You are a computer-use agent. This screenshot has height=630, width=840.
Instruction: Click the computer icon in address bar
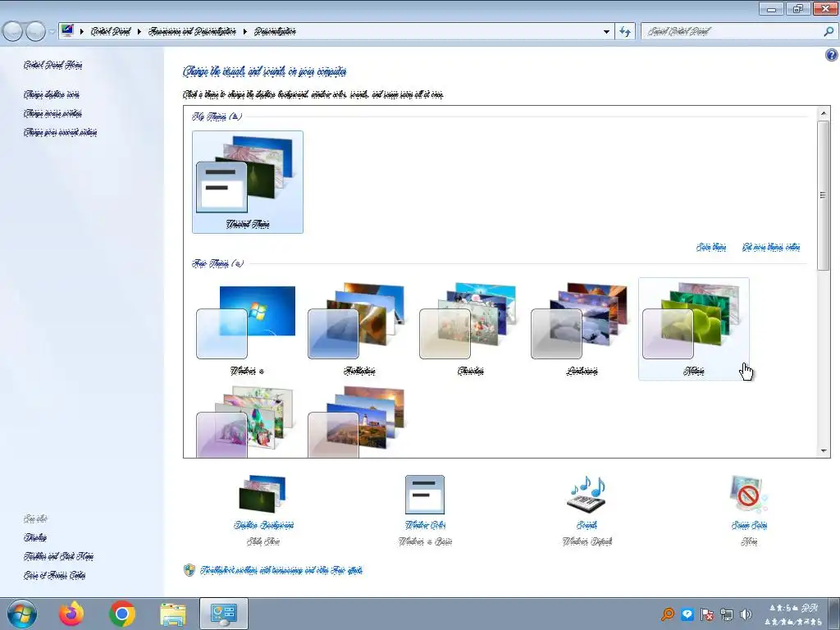tap(67, 30)
